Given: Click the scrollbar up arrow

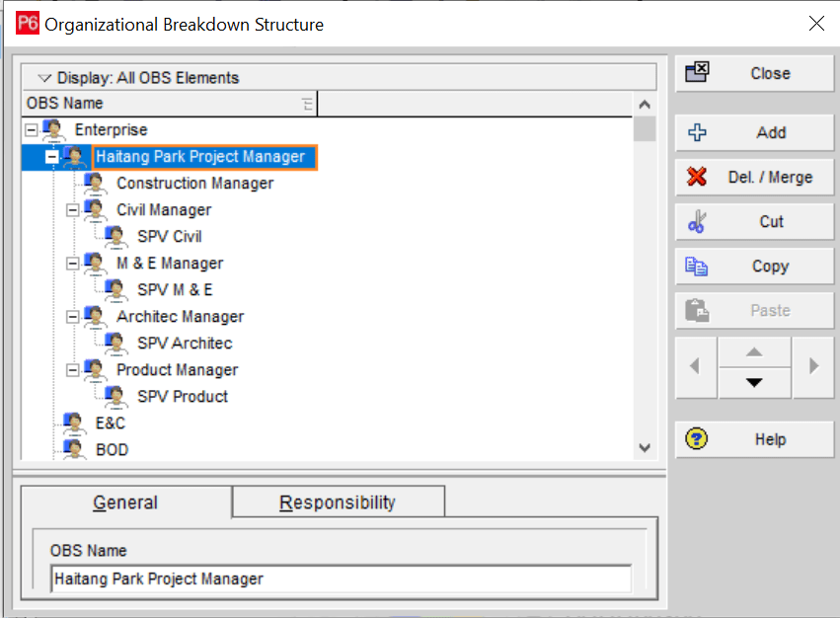Looking at the screenshot, I should coord(645,104).
